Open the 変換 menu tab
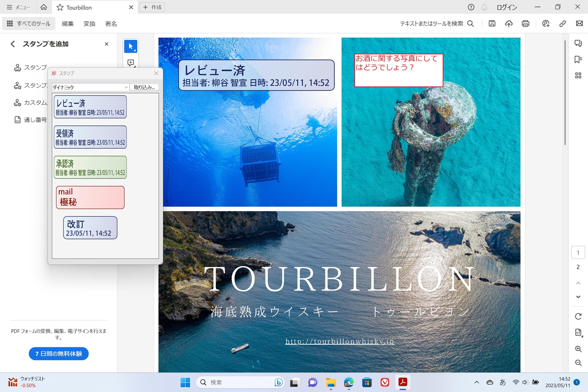Screen dimensions: 588x392 (x=89, y=24)
